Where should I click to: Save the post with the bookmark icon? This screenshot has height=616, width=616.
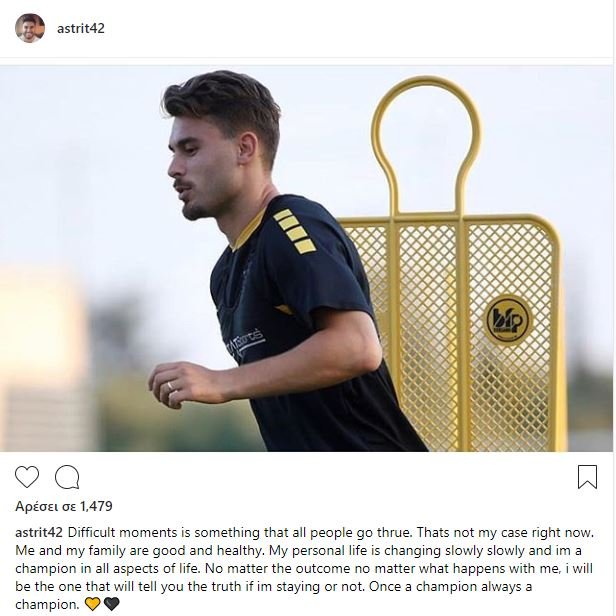587,477
